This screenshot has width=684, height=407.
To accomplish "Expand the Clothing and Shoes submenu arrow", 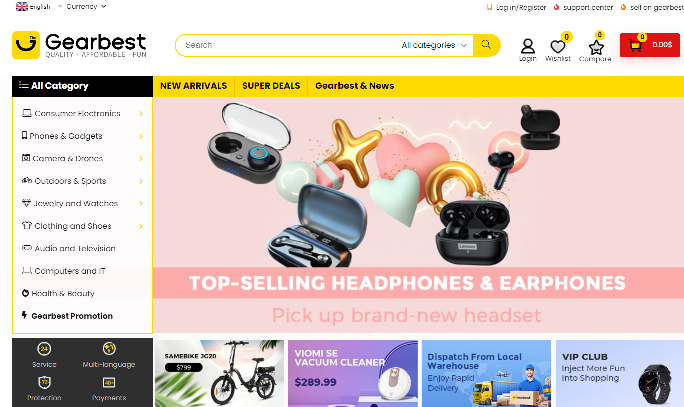I will pyautogui.click(x=141, y=226).
